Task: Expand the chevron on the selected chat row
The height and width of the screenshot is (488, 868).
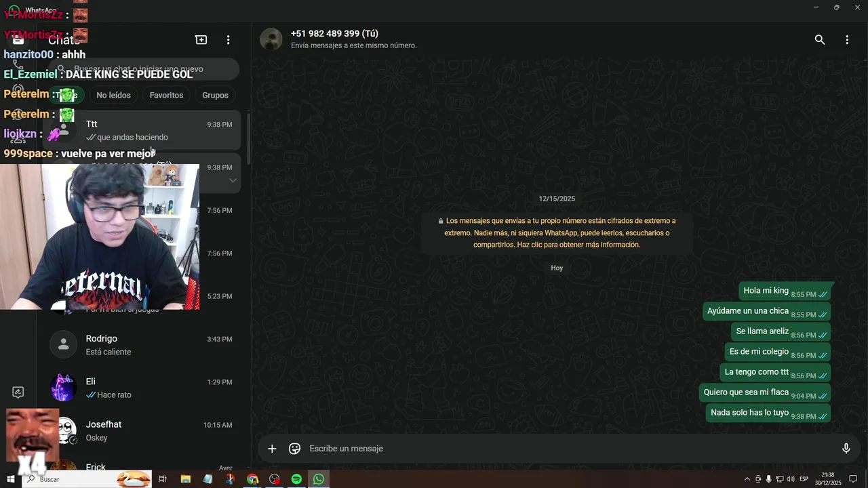Action: coord(233,180)
